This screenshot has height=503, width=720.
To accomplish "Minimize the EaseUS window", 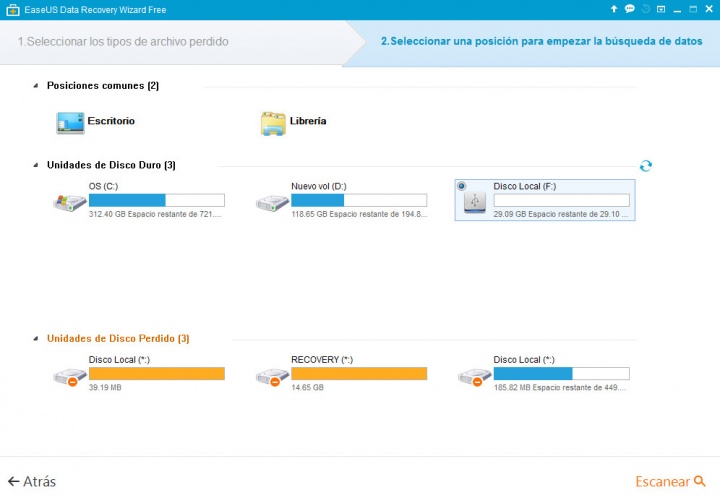I will tap(677, 10).
